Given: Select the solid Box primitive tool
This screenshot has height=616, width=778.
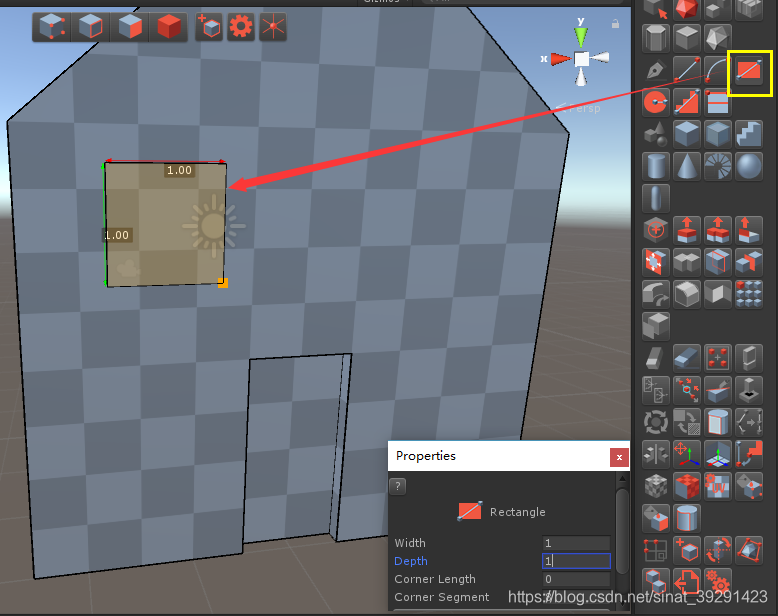Looking at the screenshot, I should coord(687,134).
